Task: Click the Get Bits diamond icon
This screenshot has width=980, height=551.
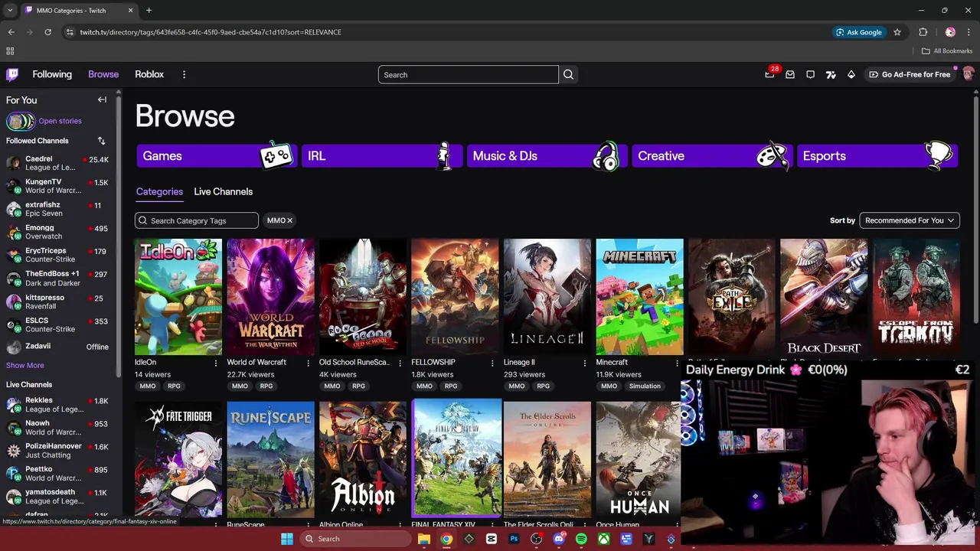Action: coord(851,74)
